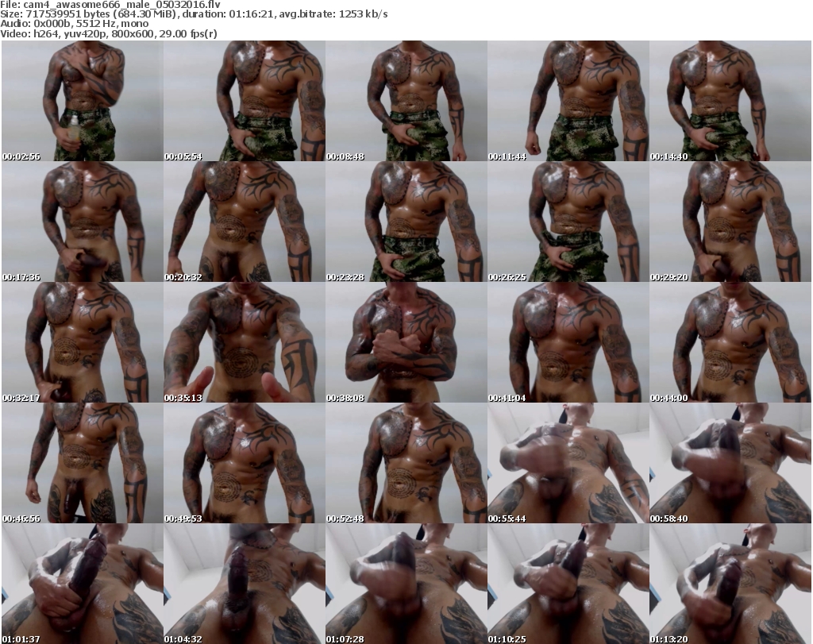
Task: Select the thumbnail stamped 00:49:53
Action: tap(245, 463)
